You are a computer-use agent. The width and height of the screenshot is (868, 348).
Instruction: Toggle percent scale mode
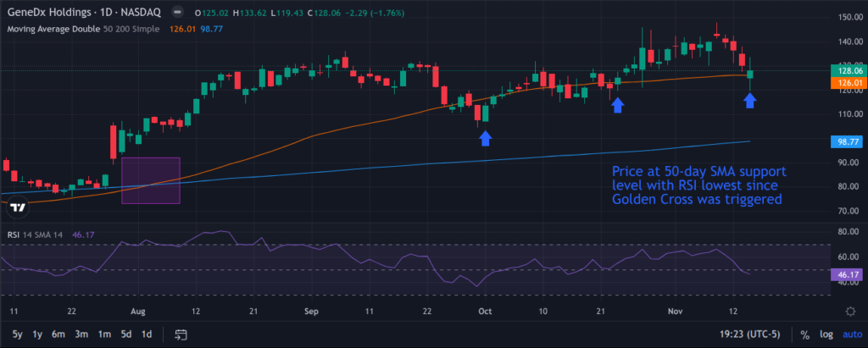click(804, 334)
